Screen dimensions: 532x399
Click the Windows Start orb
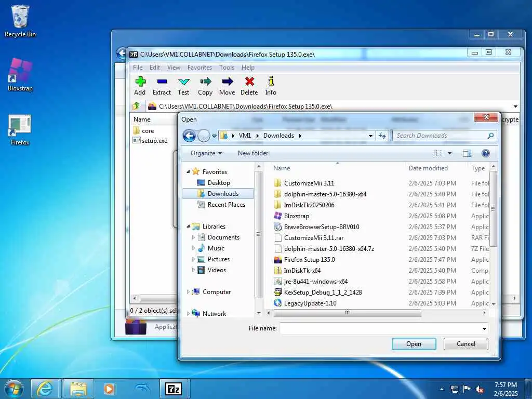coord(14,389)
